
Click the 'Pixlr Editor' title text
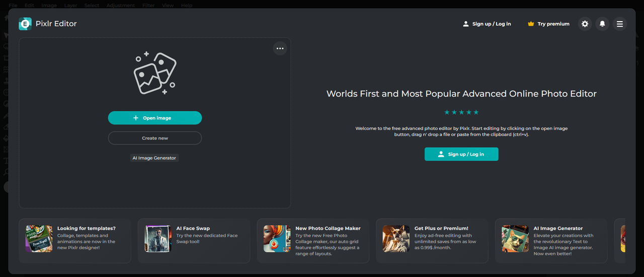[x=56, y=24]
